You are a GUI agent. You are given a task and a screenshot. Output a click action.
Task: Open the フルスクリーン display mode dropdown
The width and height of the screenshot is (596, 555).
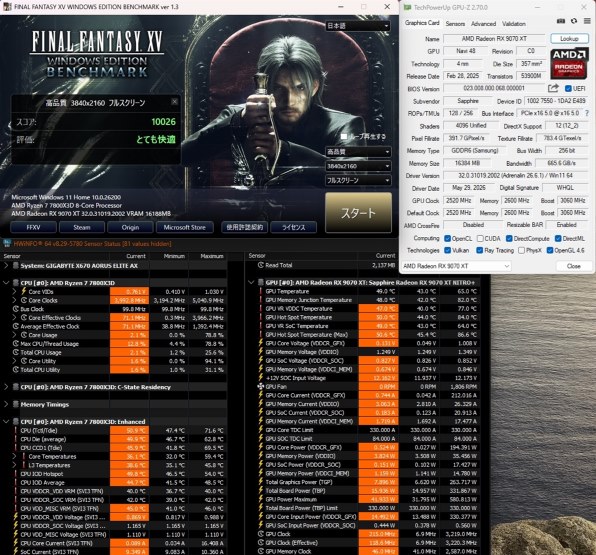tap(358, 180)
